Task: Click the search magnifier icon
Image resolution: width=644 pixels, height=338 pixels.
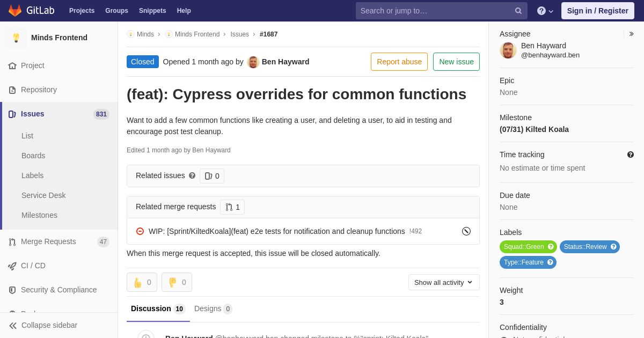Action: click(518, 11)
